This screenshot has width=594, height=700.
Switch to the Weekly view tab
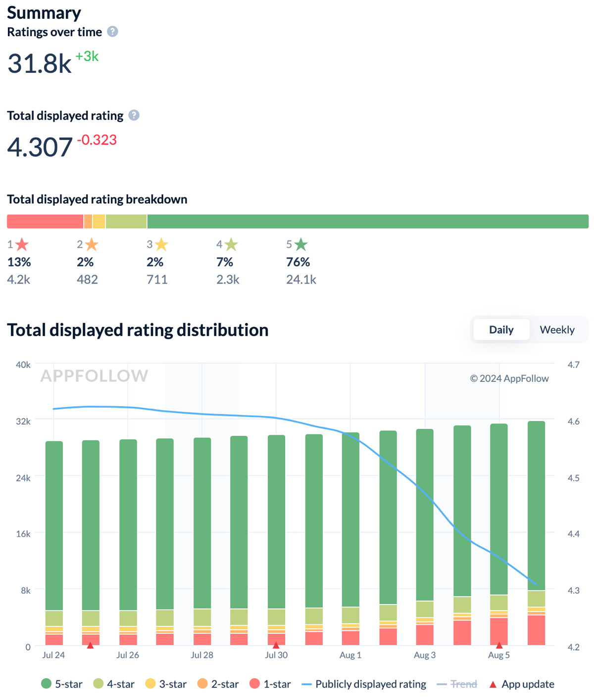[x=557, y=330]
